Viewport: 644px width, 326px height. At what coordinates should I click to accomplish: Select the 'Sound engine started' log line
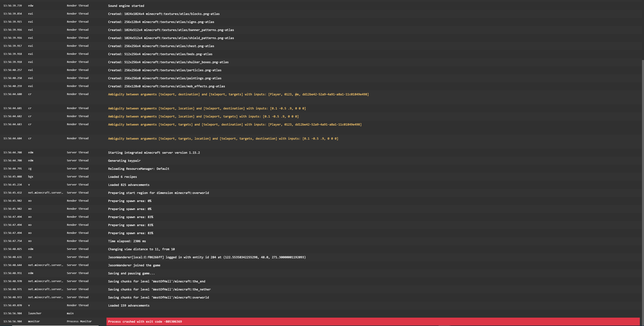126,6
